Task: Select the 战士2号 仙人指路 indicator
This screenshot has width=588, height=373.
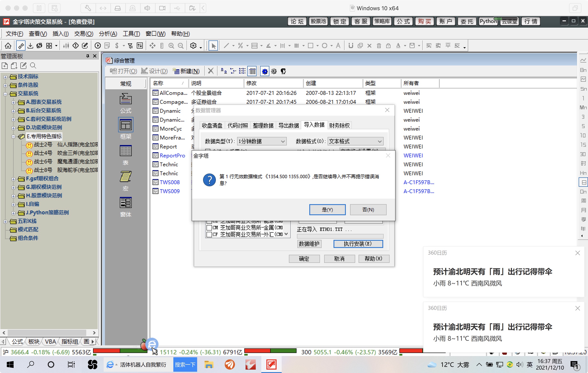Action: point(66,145)
